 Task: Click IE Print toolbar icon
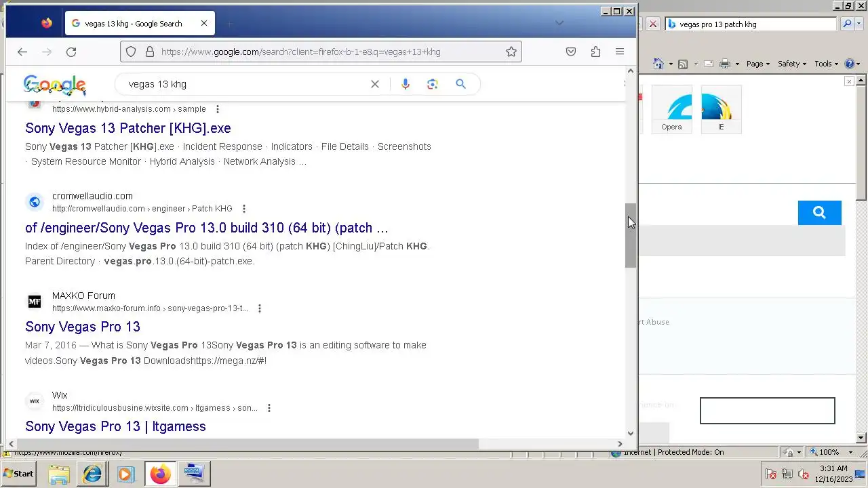(x=724, y=64)
